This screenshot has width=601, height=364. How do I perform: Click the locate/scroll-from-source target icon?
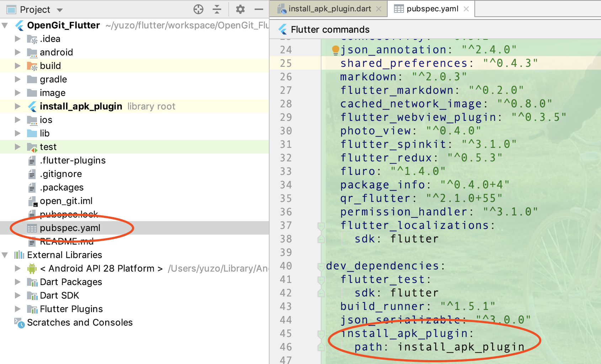pos(198,9)
